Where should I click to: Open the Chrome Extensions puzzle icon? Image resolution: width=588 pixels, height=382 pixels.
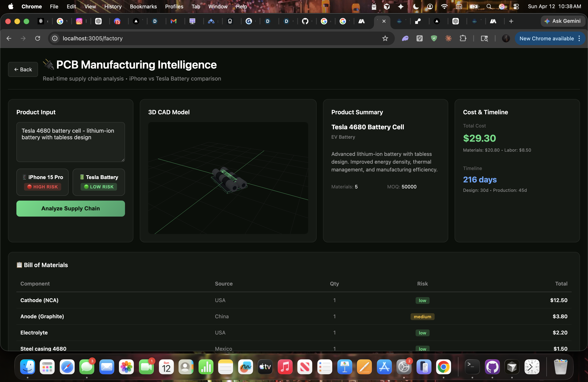point(463,38)
